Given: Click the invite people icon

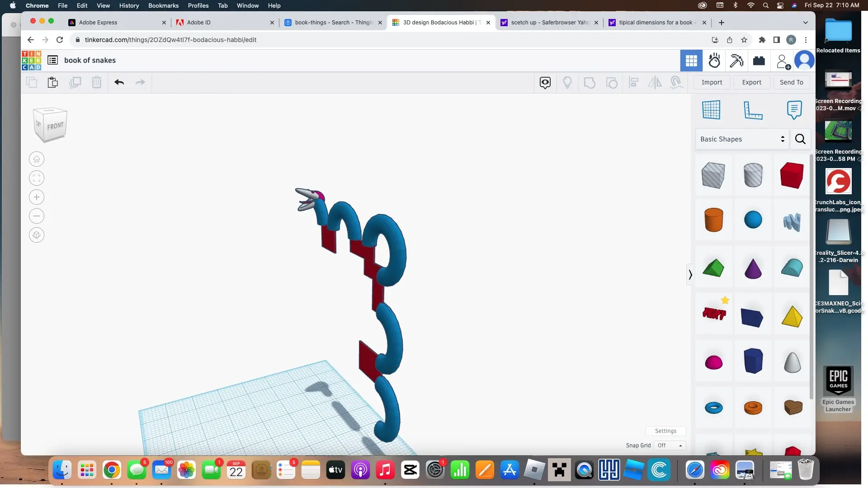Looking at the screenshot, I should click(x=783, y=61).
